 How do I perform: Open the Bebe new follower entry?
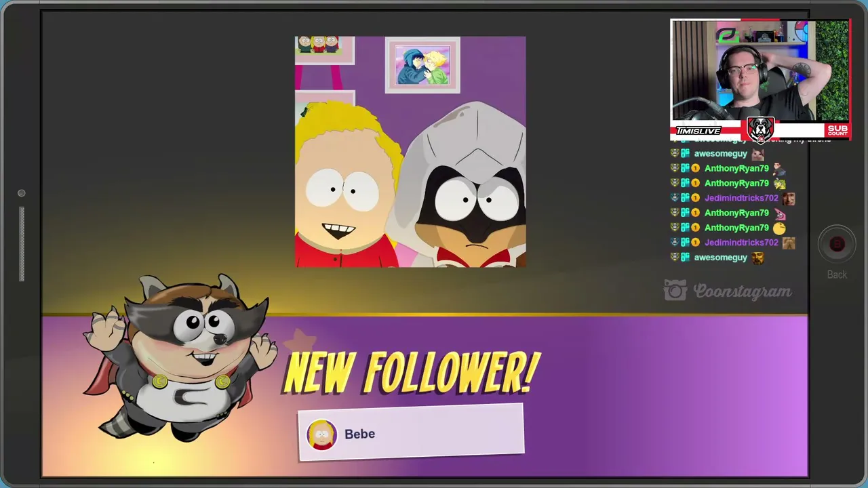click(411, 432)
